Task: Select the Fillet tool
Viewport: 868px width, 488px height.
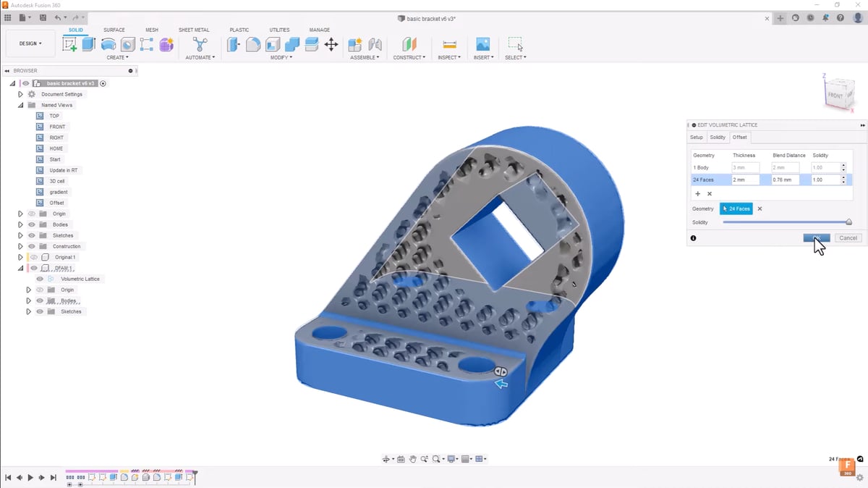Action: [253, 45]
